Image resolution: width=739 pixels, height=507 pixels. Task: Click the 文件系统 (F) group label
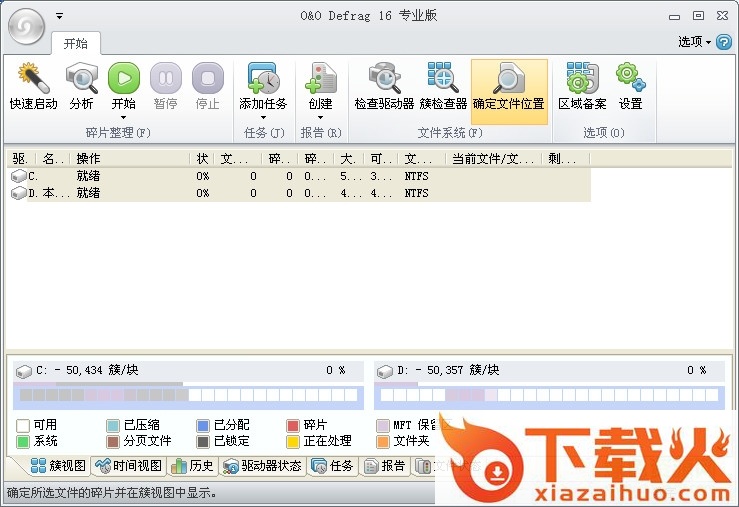pyautogui.click(x=450, y=133)
